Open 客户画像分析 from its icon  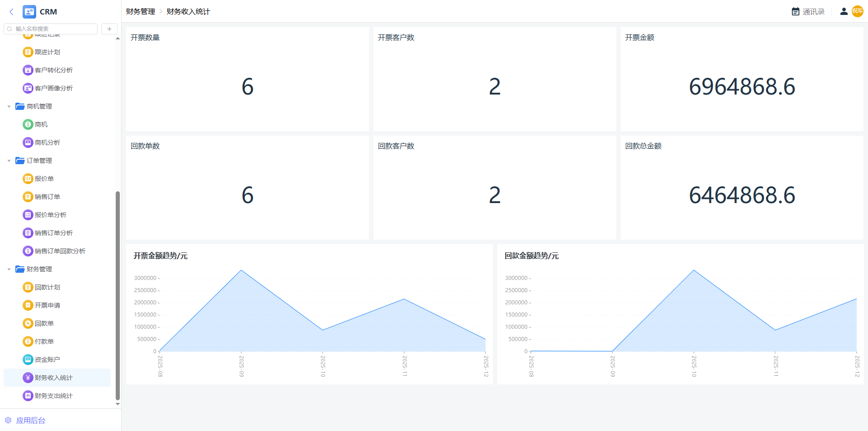(x=28, y=88)
